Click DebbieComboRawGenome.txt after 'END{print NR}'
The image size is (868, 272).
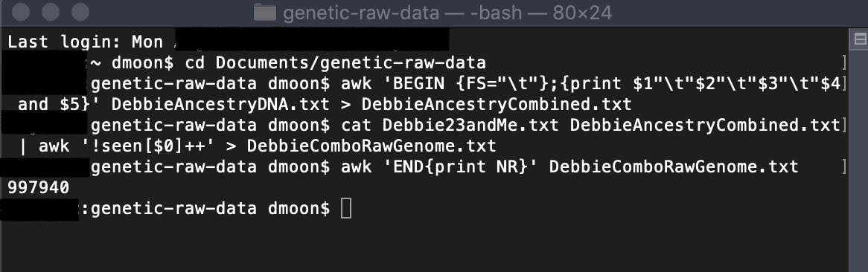674,166
